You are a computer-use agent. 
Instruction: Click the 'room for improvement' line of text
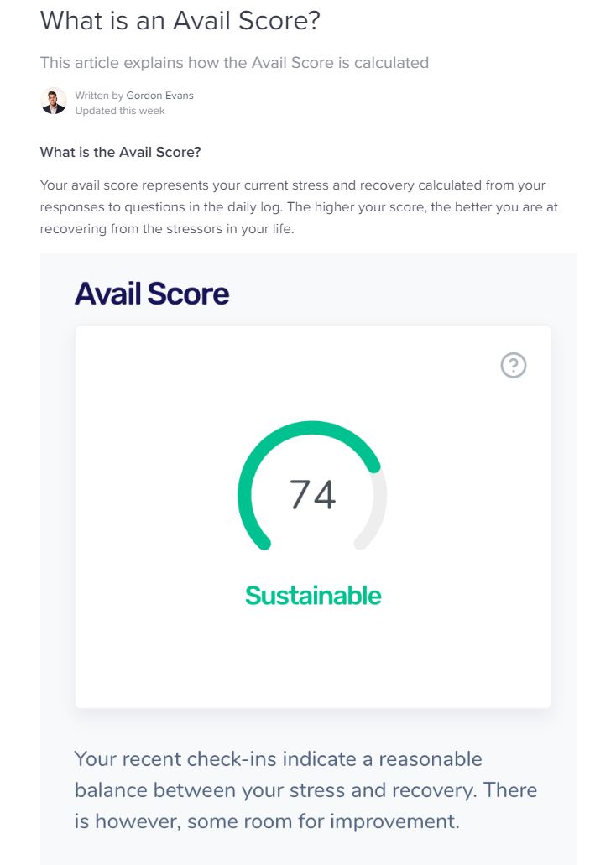tap(267, 820)
